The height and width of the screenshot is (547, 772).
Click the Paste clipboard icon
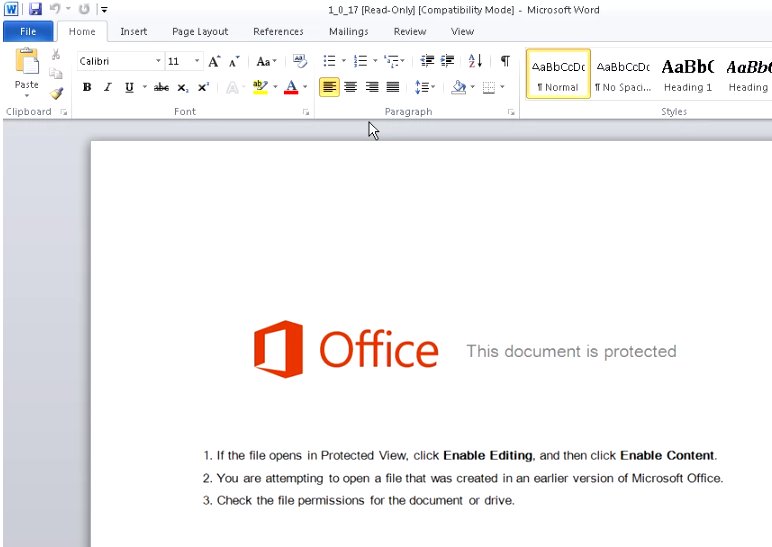point(27,62)
